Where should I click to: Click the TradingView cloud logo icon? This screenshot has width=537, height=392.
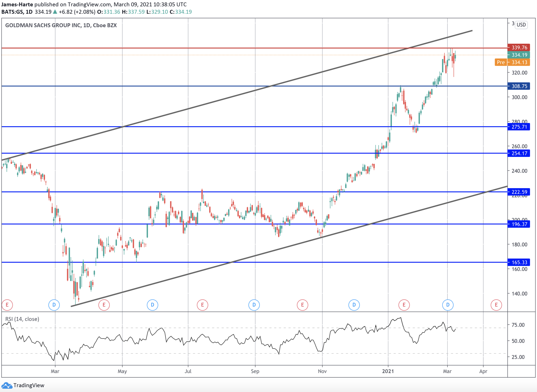[x=6, y=385]
